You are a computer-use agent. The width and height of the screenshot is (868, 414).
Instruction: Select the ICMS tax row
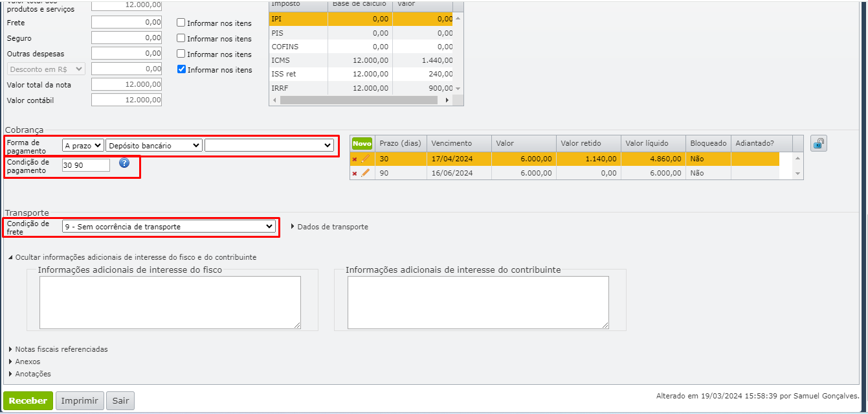coord(361,60)
